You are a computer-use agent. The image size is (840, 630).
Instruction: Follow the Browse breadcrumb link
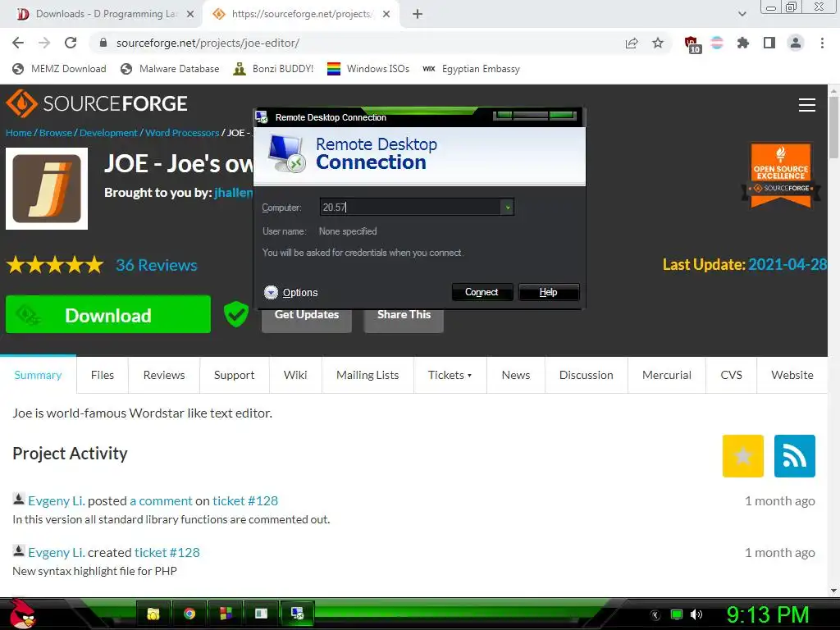[56, 132]
